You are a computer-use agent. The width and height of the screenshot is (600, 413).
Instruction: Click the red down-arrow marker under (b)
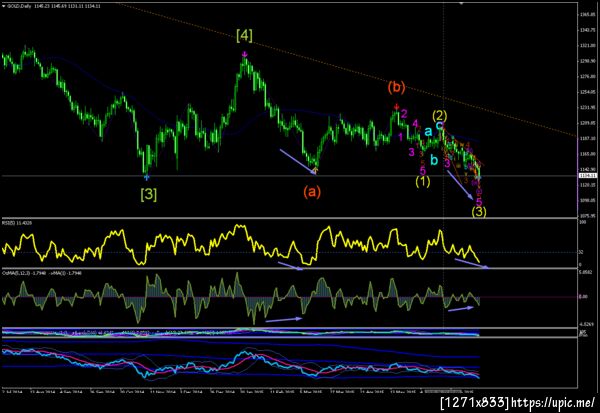[396, 107]
